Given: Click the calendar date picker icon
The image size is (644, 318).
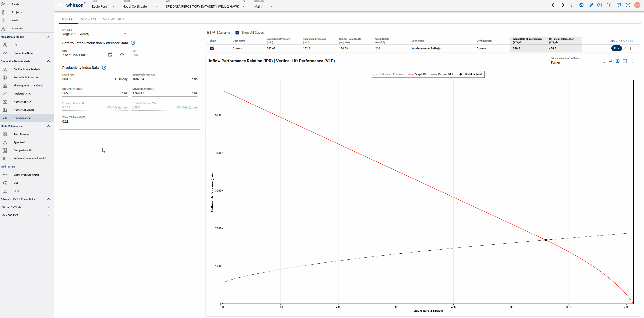Looking at the screenshot, I should (110, 55).
